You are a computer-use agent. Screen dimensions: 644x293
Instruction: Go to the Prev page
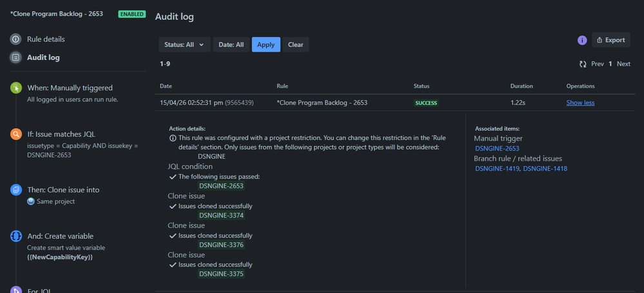pyautogui.click(x=597, y=64)
